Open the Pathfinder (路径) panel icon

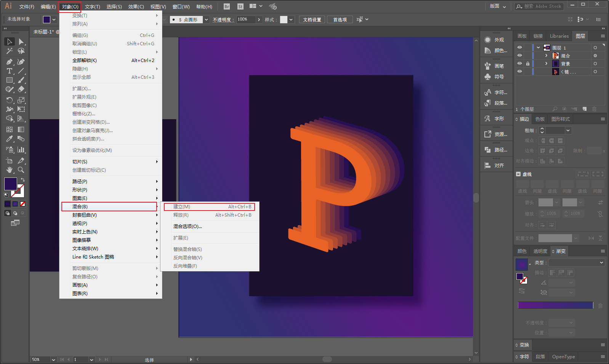487,150
